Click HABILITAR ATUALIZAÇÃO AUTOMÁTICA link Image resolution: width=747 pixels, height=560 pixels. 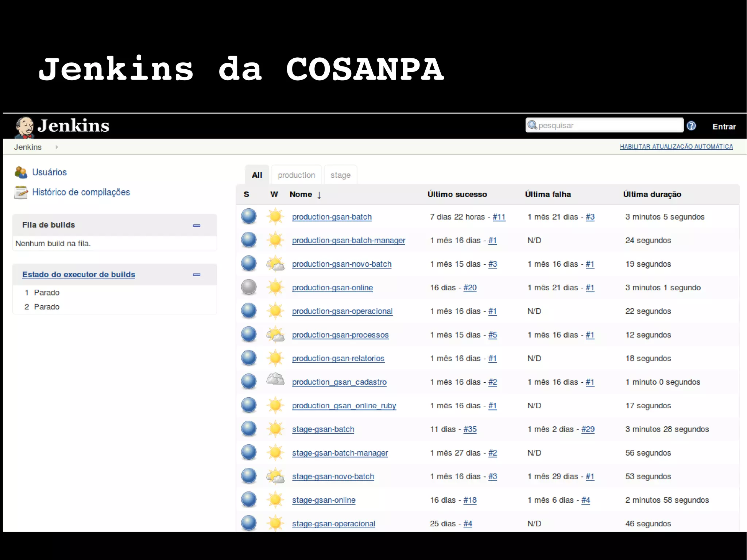click(x=676, y=147)
